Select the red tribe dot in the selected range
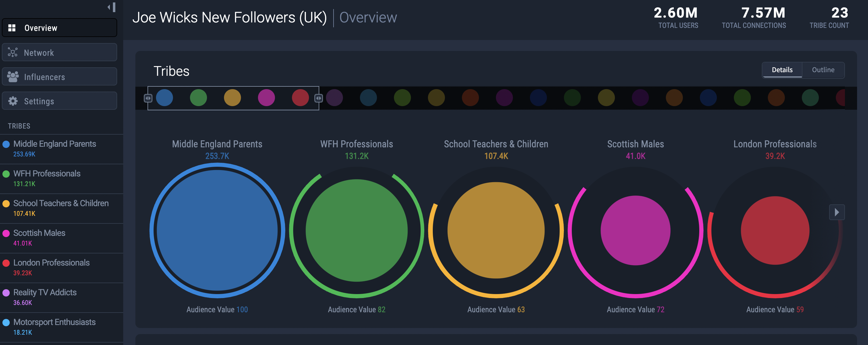 (x=300, y=98)
